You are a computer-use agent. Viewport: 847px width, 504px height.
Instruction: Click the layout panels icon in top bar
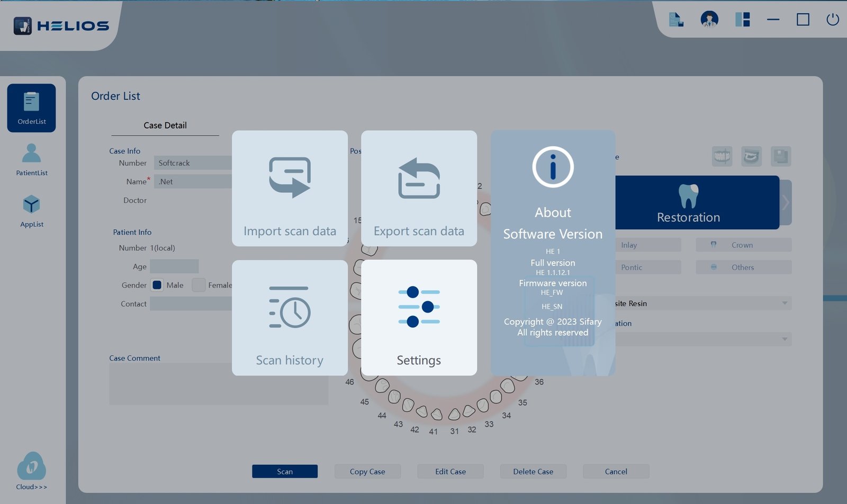[742, 20]
